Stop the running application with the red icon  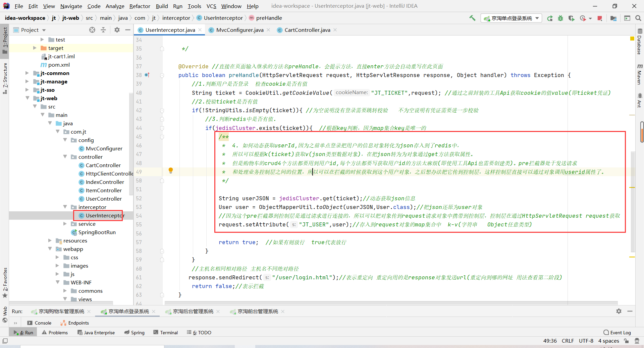[x=600, y=18]
